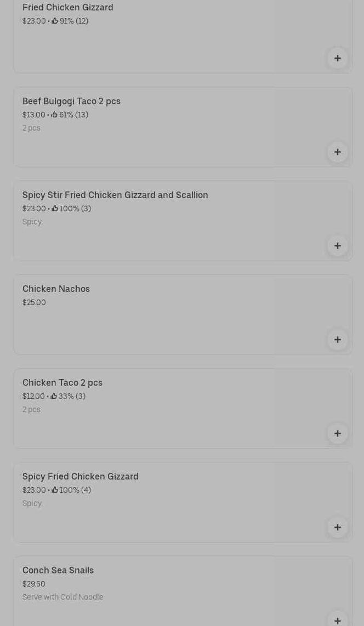The width and height of the screenshot is (364, 626).
Task: Add Spicy Fried Chicken Gizzard to cart
Action: pyautogui.click(x=337, y=527)
